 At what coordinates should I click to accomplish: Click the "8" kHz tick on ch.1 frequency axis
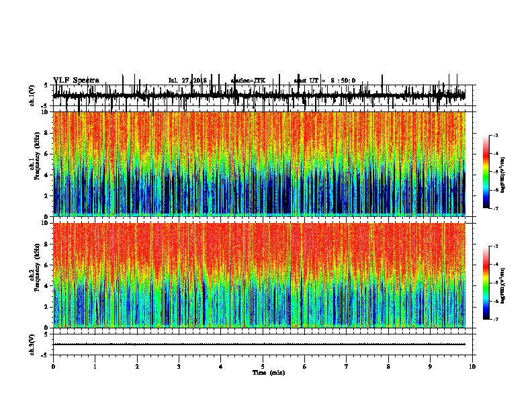(47, 133)
